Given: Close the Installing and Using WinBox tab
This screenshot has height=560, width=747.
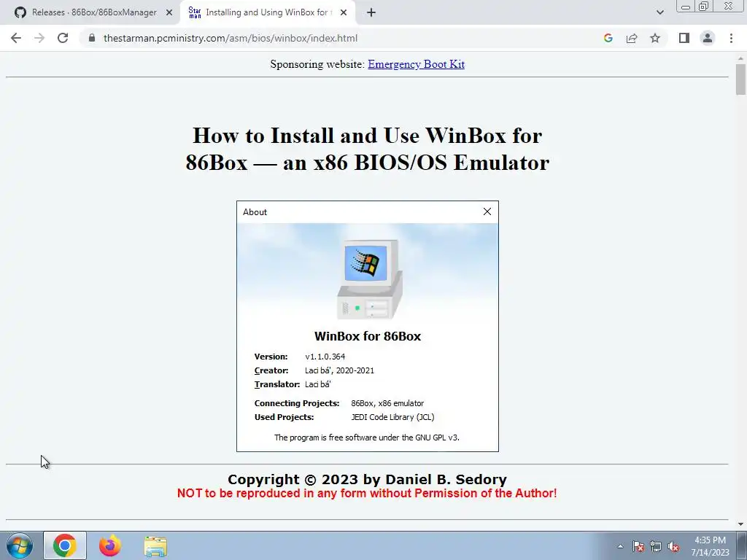Looking at the screenshot, I should tap(344, 13).
